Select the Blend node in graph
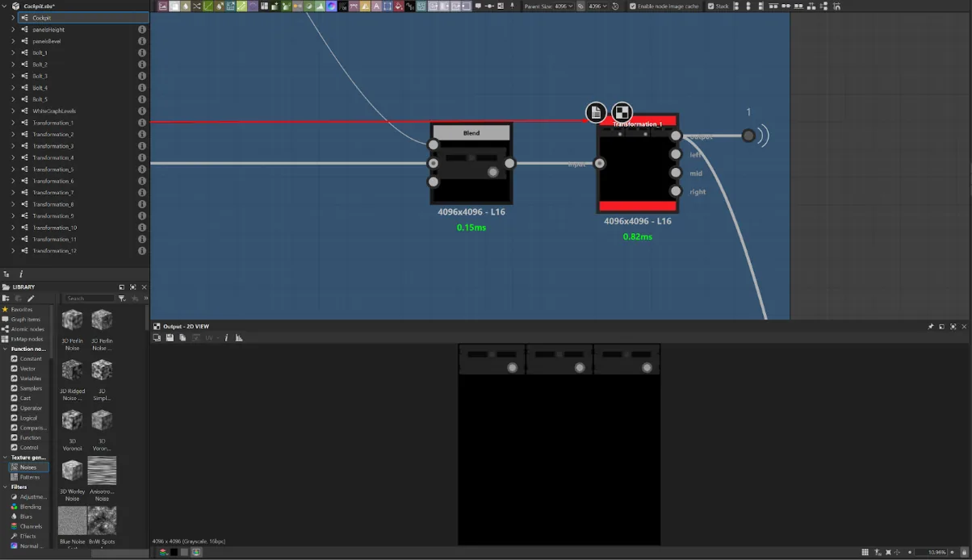Viewport: 972px width, 560px height. (471, 163)
